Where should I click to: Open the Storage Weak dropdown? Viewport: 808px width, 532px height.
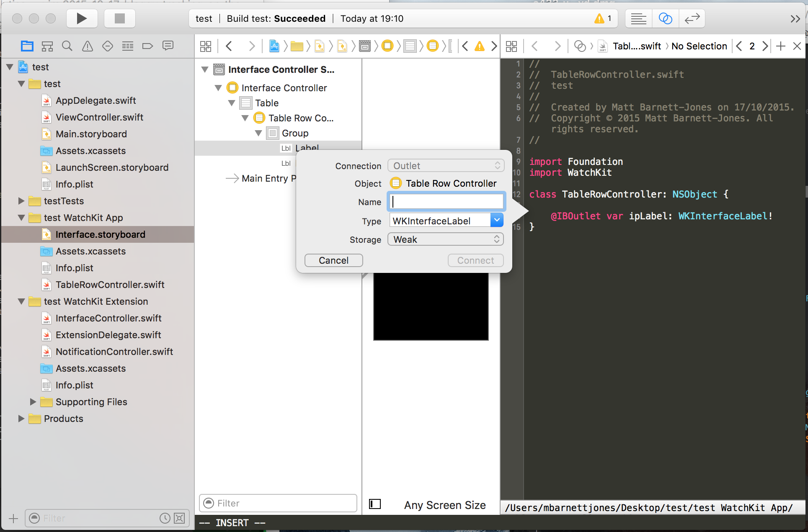pos(446,239)
